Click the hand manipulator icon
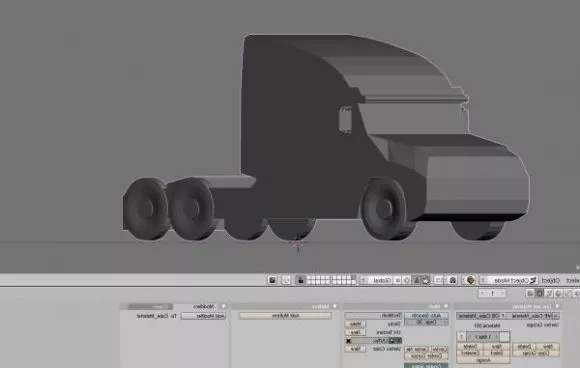The width and height of the screenshot is (580, 368). click(426, 280)
